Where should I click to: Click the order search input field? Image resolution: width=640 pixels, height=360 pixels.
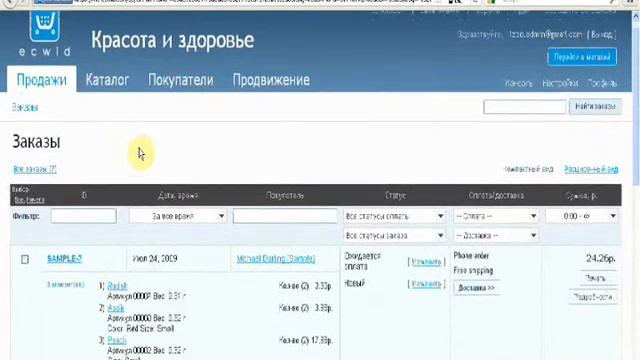click(524, 107)
